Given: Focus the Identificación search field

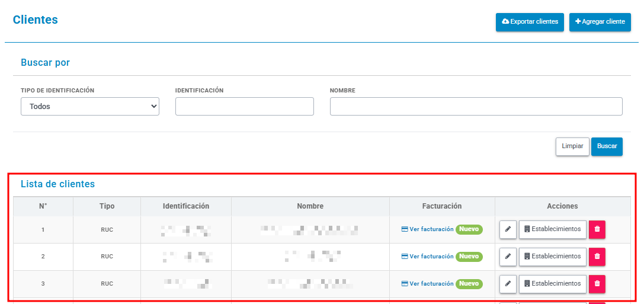Looking at the screenshot, I should point(244,107).
